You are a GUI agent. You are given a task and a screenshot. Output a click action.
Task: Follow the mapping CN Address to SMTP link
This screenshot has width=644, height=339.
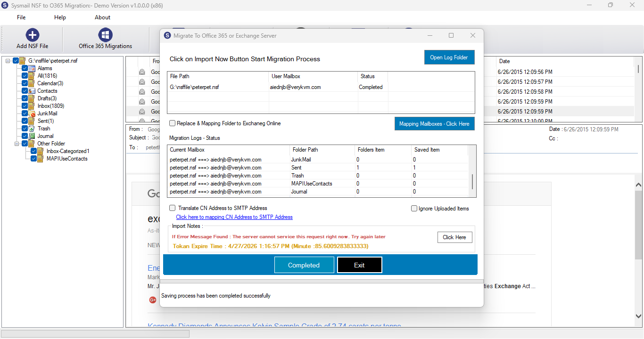pos(234,217)
